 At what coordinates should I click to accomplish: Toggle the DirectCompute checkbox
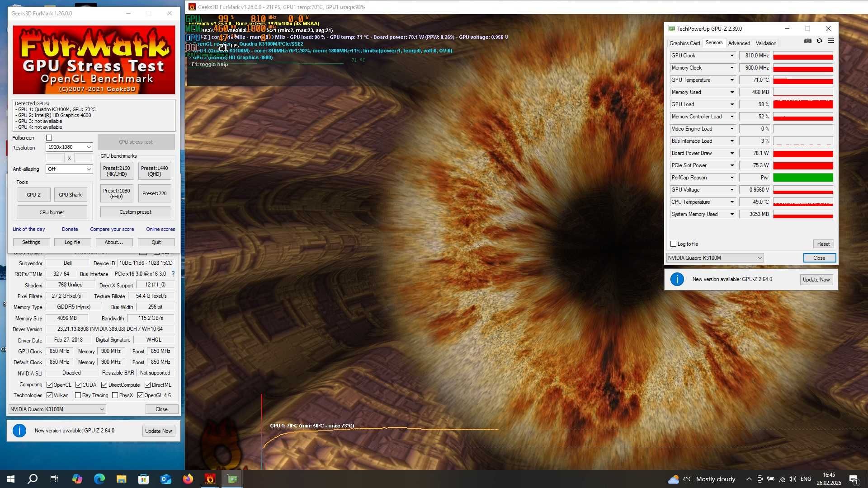104,385
